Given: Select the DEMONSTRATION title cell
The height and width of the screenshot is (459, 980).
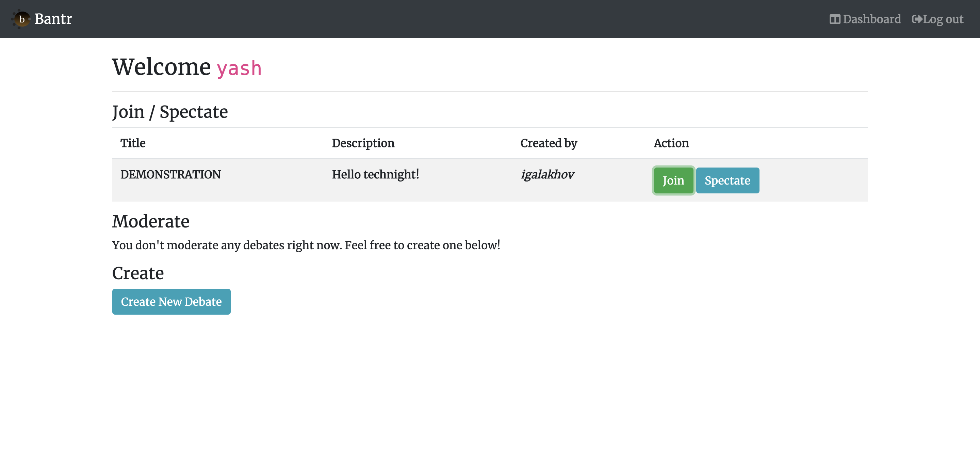Looking at the screenshot, I should pyautogui.click(x=170, y=174).
